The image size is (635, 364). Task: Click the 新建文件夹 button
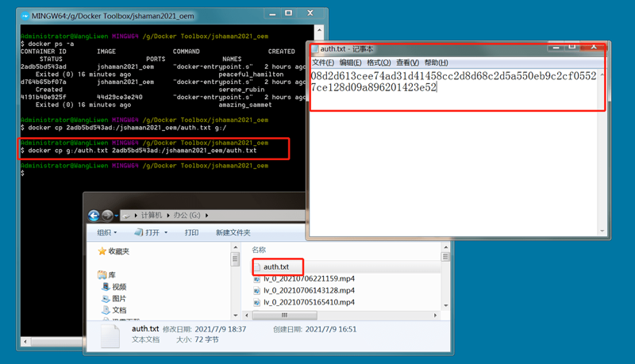coord(233,232)
